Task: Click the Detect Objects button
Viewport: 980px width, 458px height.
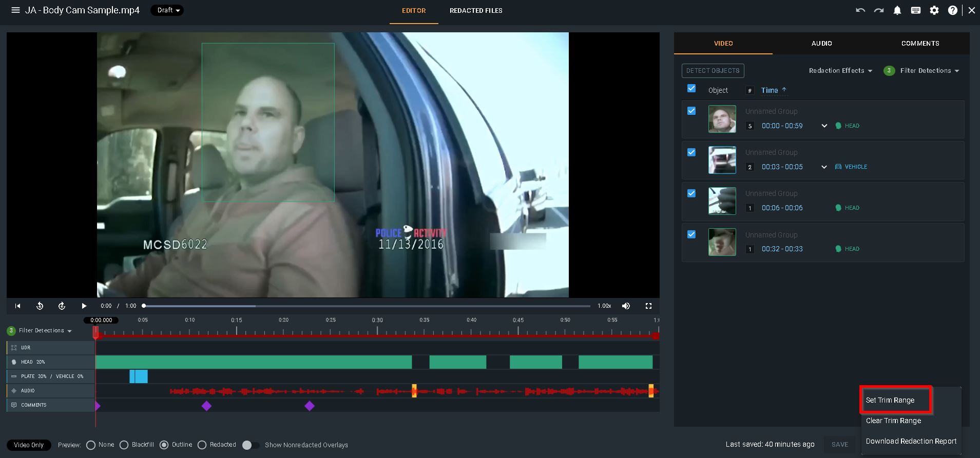Action: click(x=713, y=71)
